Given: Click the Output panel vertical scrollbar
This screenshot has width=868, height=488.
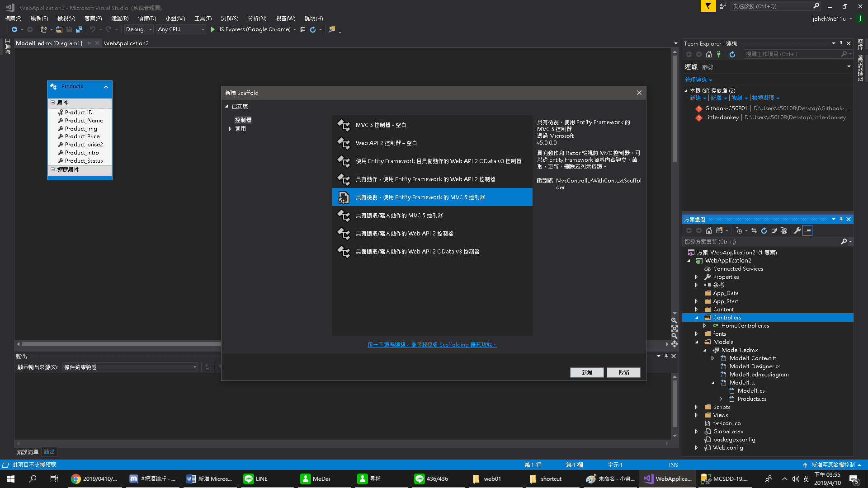Looking at the screenshot, I should click(x=675, y=404).
